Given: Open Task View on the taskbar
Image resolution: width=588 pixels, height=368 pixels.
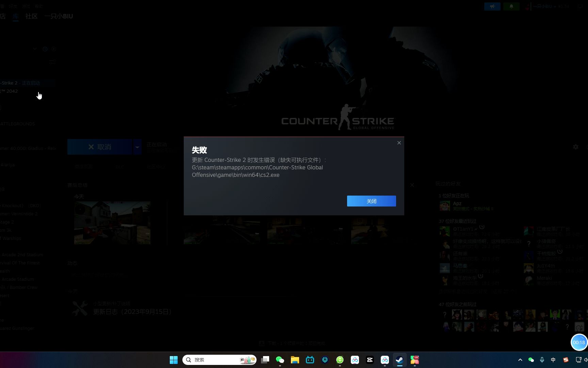Looking at the screenshot, I should [265, 360].
